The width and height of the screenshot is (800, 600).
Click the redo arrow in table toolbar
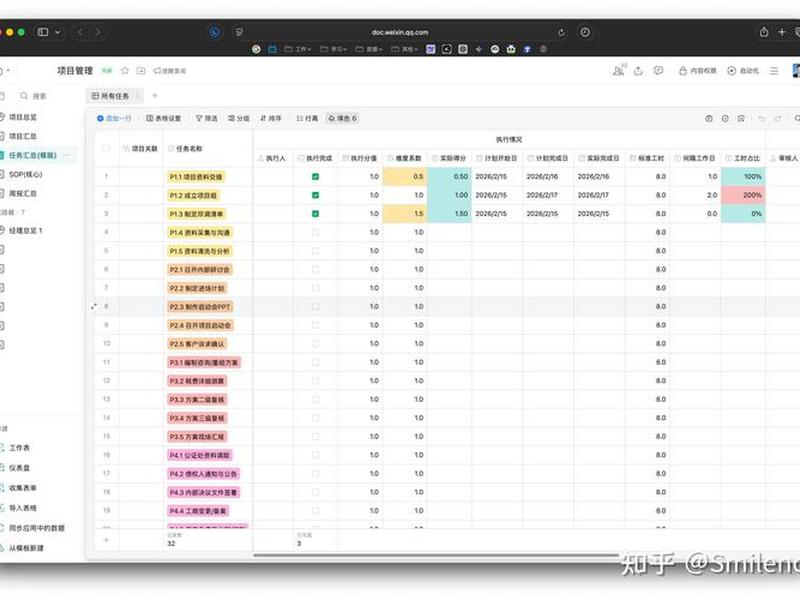tap(778, 118)
